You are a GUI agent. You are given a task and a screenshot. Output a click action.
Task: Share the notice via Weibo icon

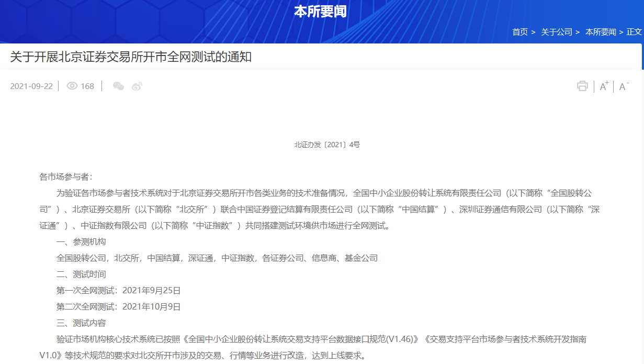click(x=137, y=86)
